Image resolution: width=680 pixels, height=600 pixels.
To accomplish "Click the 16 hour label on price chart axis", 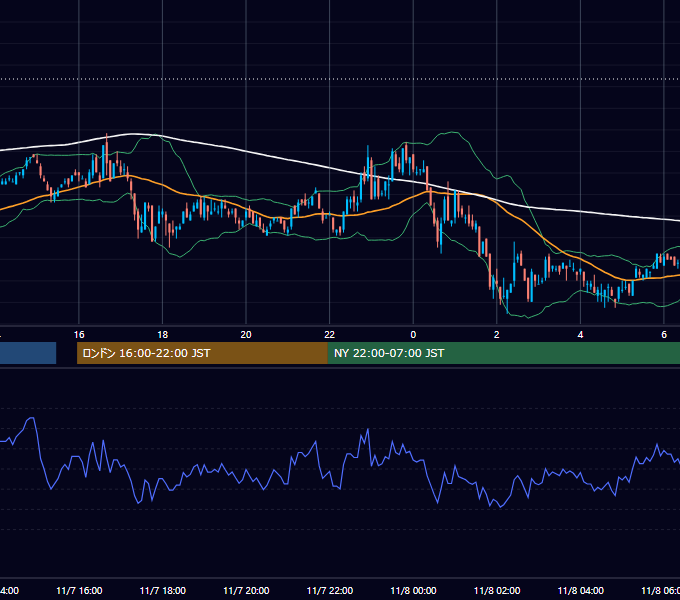I will pos(79,335).
